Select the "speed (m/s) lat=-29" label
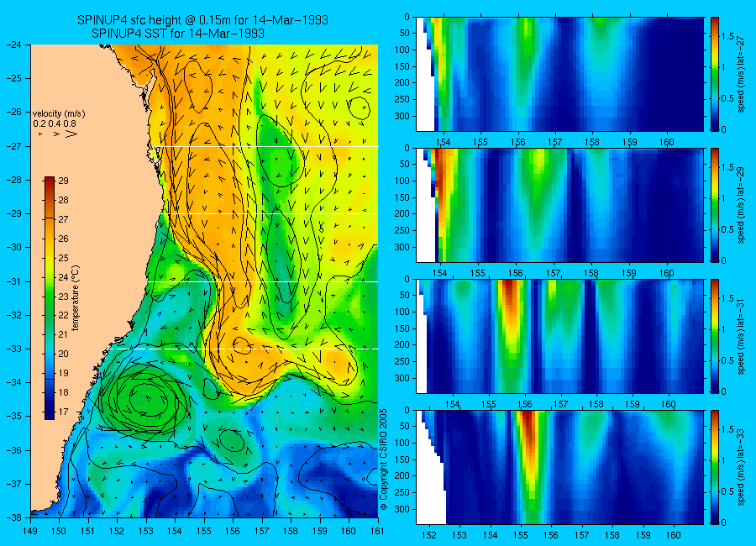Image resolution: width=756 pixels, height=546 pixels. [742, 205]
